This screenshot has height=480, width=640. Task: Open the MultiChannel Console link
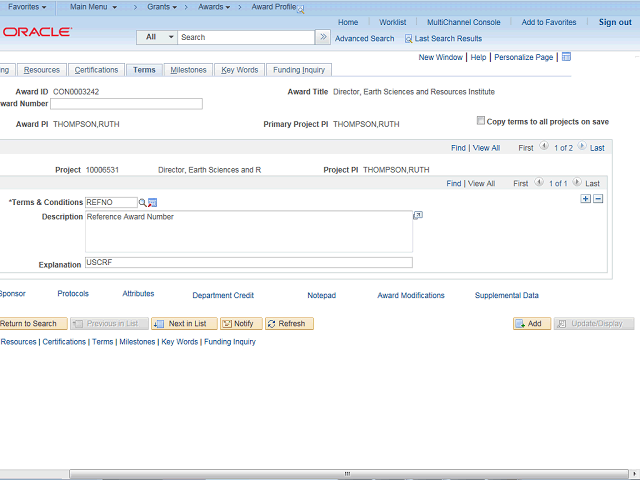pyautogui.click(x=464, y=22)
